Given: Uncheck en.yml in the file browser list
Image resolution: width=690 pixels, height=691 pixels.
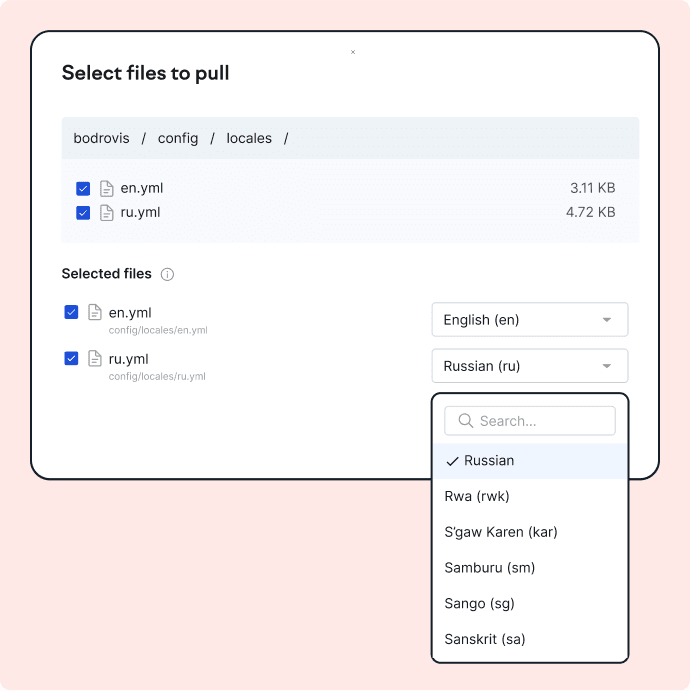Looking at the screenshot, I should (x=83, y=188).
